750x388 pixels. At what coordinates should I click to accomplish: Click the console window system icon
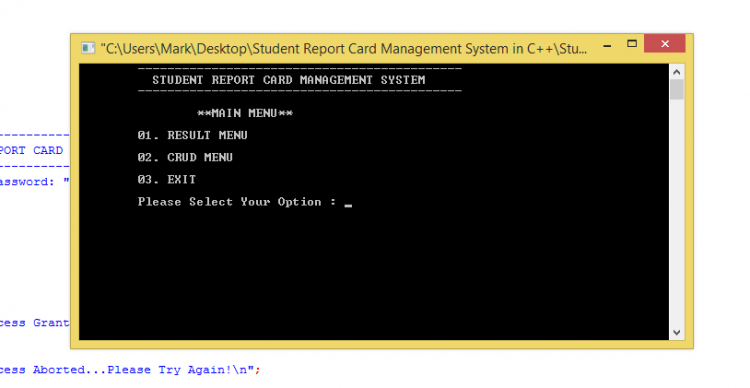pos(88,48)
